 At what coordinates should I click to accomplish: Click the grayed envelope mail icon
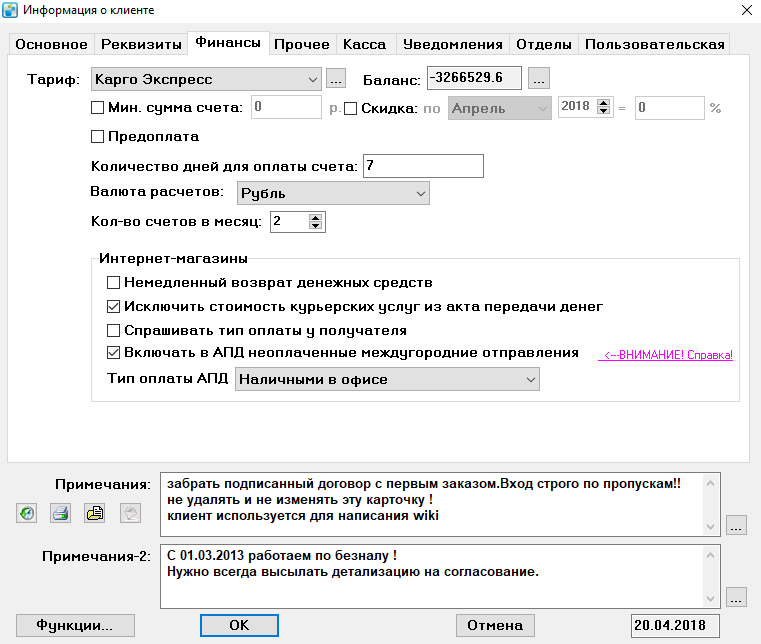click(x=131, y=513)
